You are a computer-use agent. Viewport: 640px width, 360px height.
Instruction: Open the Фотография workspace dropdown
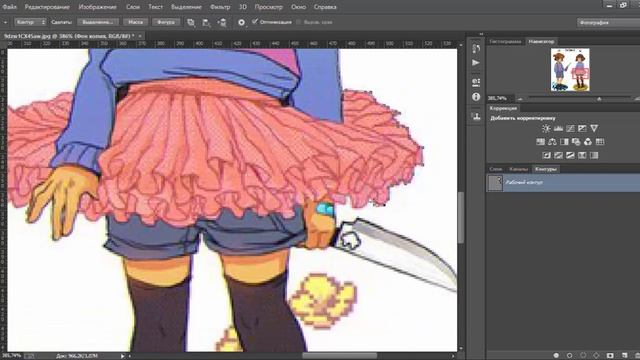click(608, 22)
